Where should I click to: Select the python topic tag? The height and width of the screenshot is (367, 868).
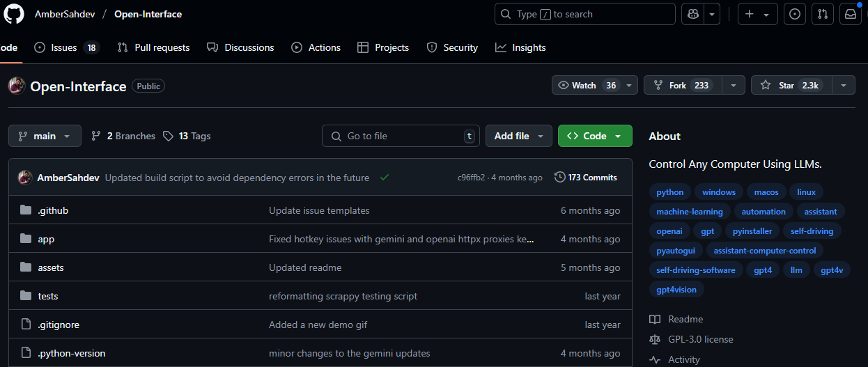pos(670,192)
